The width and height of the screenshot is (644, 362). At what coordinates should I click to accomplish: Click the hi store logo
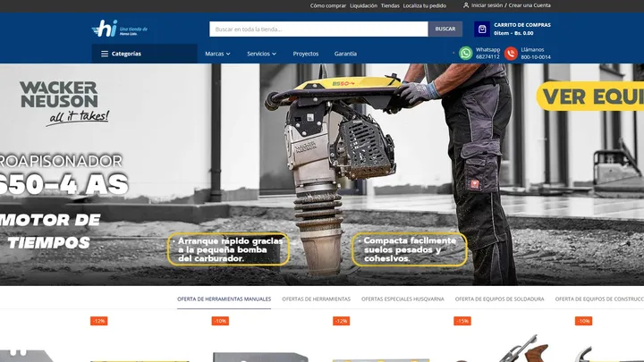click(120, 29)
